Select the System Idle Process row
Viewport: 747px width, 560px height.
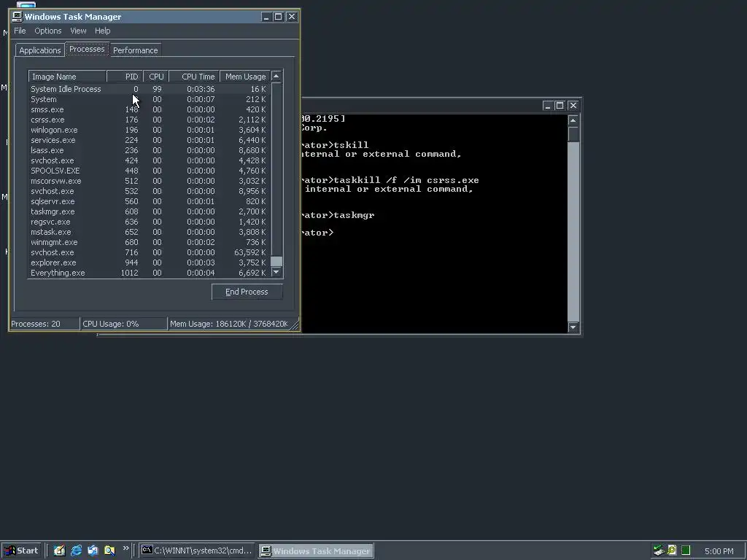click(x=149, y=89)
